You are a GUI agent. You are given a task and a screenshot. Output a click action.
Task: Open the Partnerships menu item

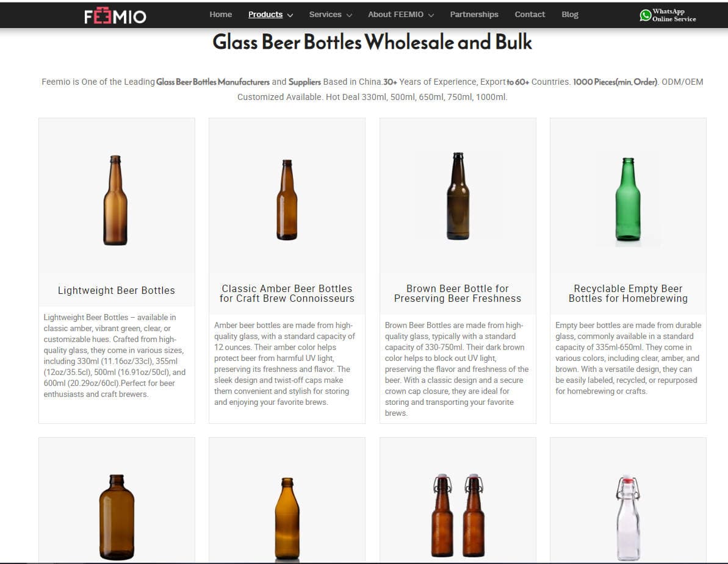click(474, 15)
